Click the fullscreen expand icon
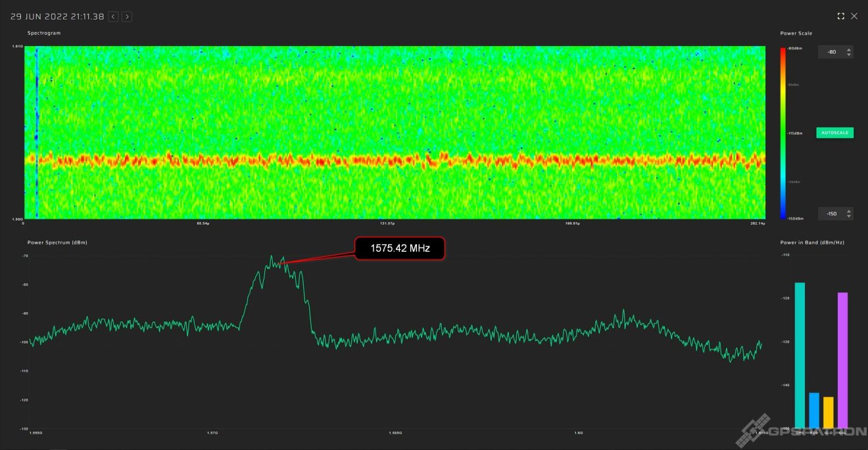The image size is (868, 450). point(840,16)
